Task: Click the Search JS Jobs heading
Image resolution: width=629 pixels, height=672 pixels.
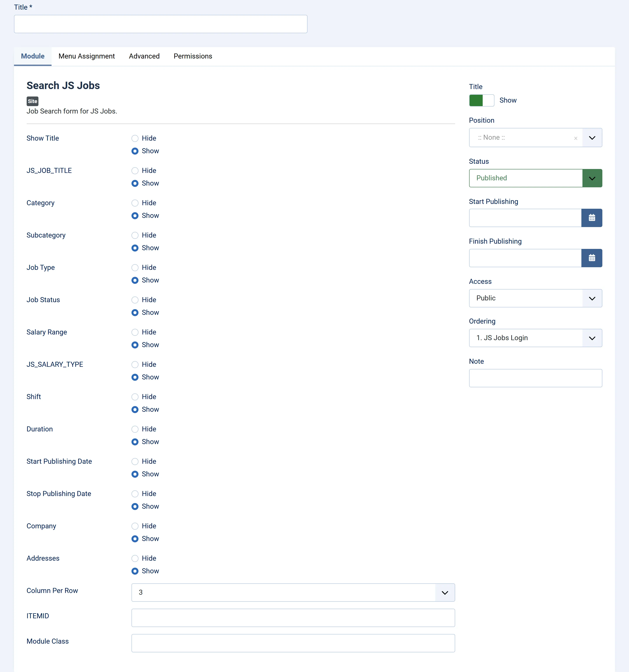Action: point(63,86)
